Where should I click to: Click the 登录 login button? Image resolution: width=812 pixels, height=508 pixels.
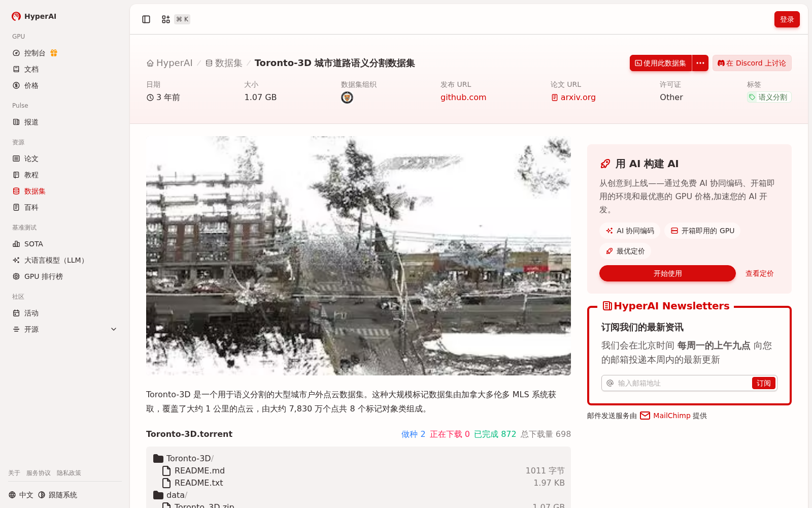[787, 19]
